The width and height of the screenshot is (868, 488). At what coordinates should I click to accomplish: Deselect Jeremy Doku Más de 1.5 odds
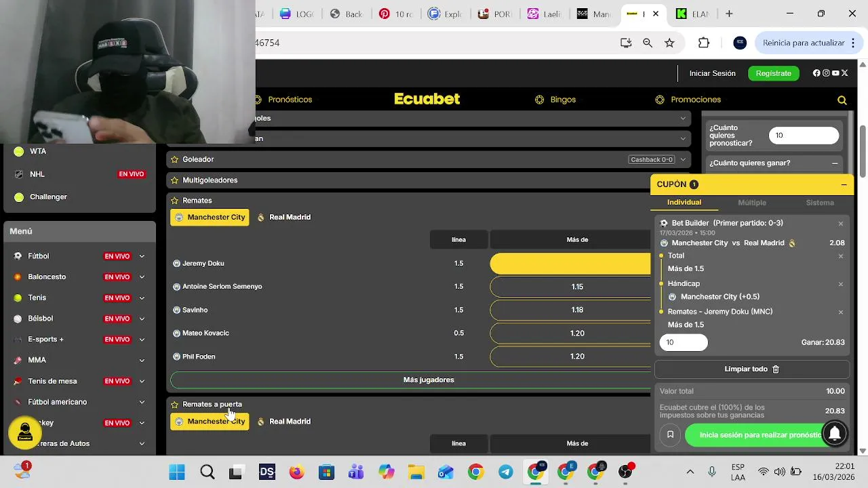coord(570,264)
